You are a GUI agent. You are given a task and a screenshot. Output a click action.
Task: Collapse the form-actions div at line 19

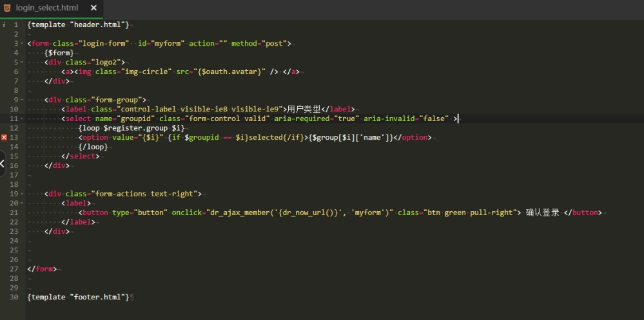click(23, 194)
